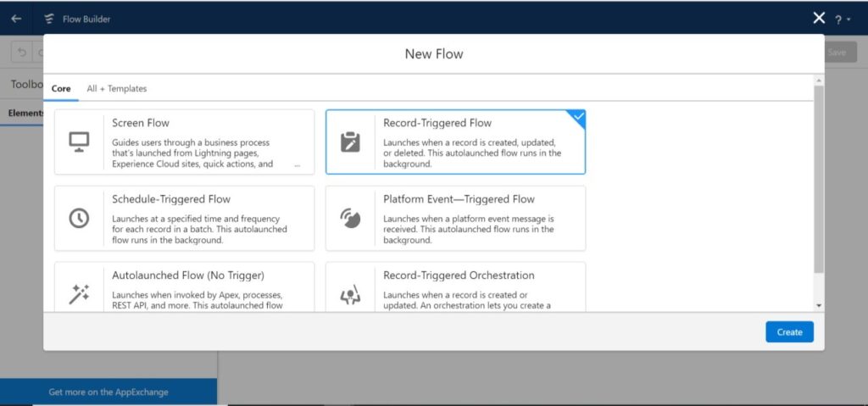868x406 pixels.
Task: Select the Screen Flow option card
Action: click(184, 142)
